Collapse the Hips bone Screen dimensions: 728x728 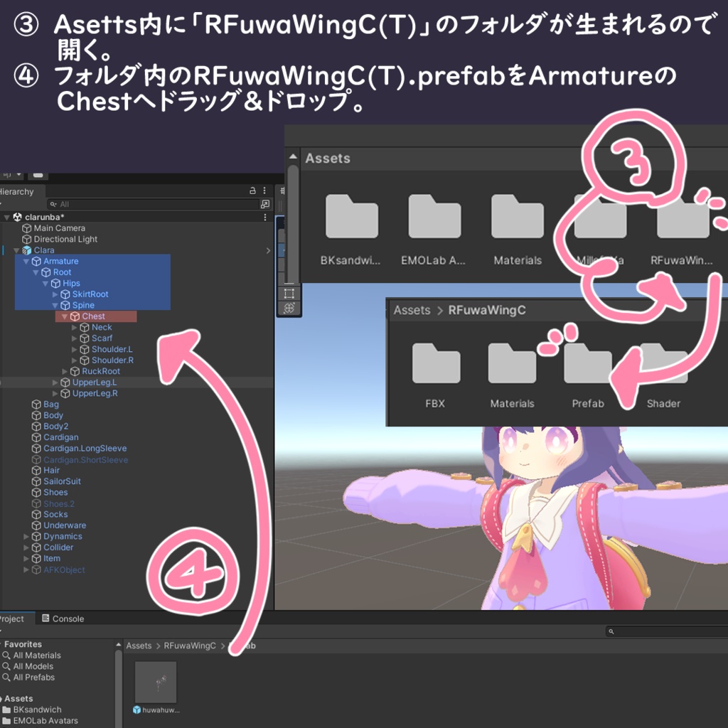coord(45,283)
